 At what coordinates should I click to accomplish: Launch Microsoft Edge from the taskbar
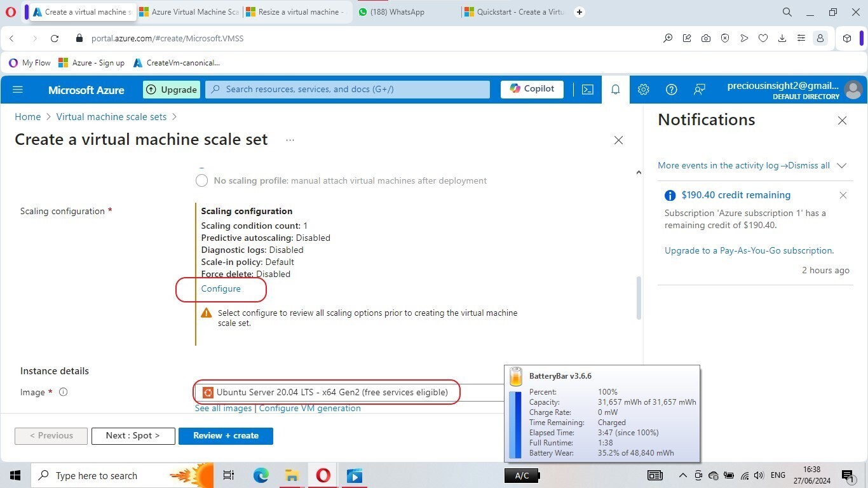261,475
